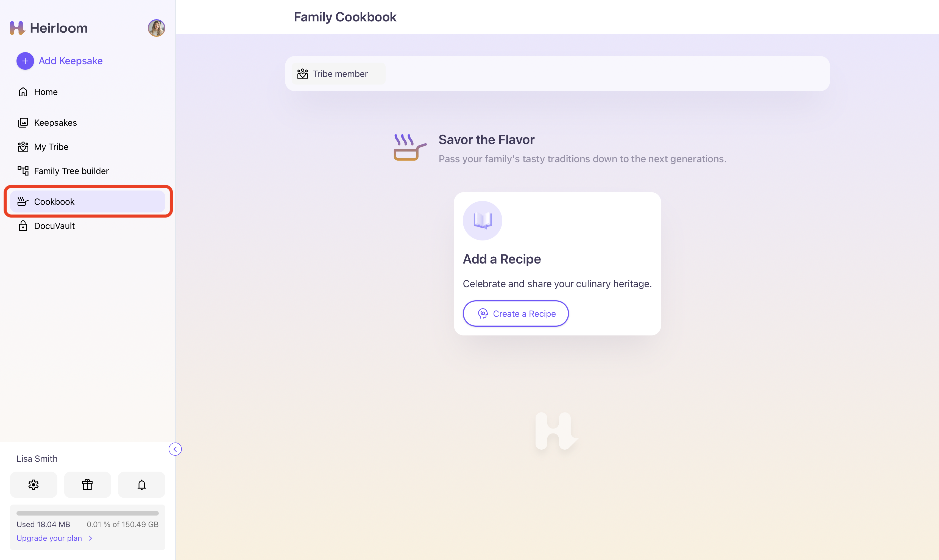
Task: Open DocuVault from the sidebar
Action: [54, 226]
